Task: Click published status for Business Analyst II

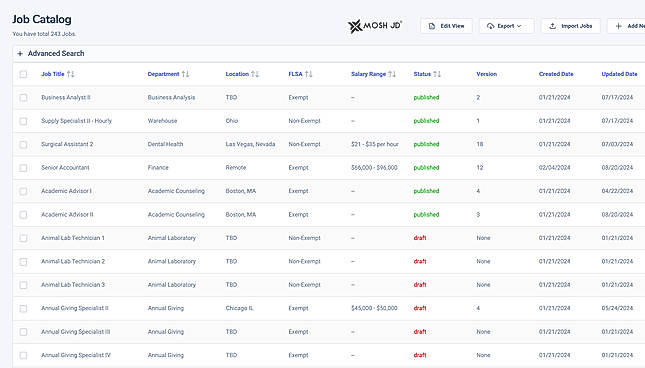Action: pyautogui.click(x=426, y=97)
